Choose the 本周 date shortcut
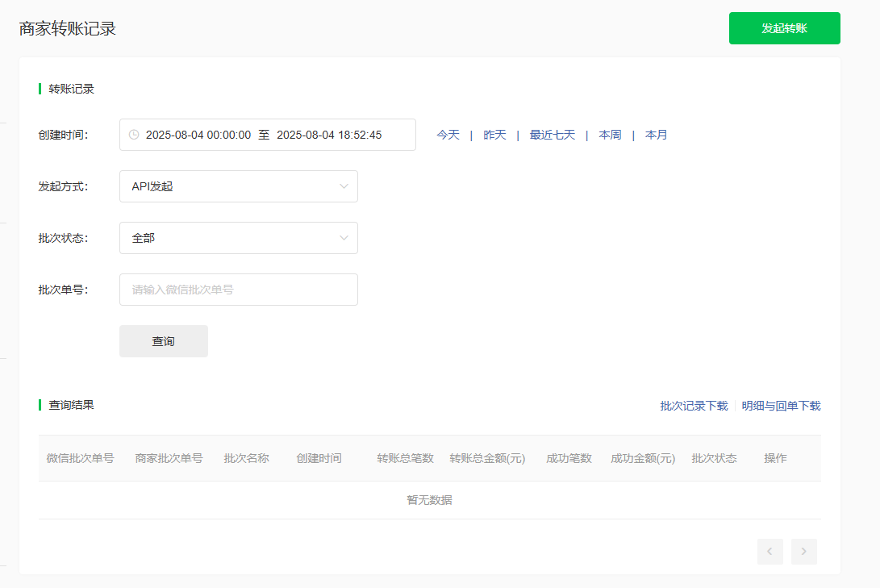 point(610,135)
